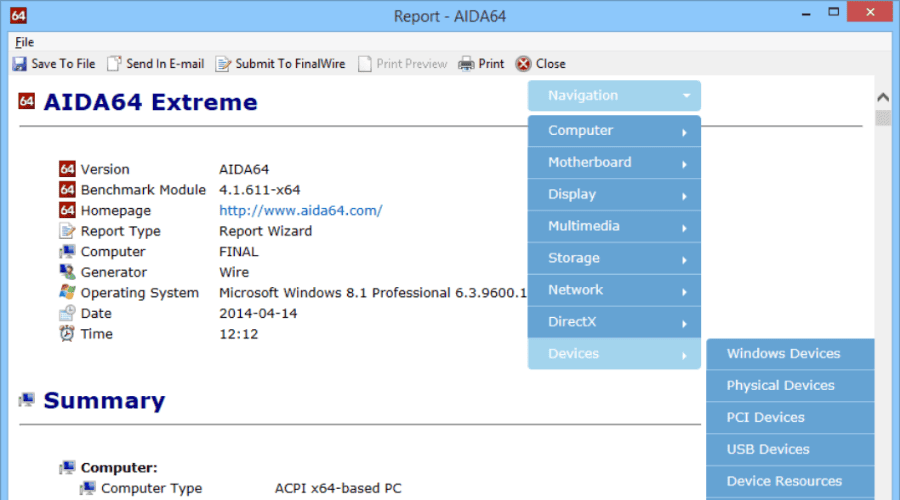Click the Computer Type row icon
The width and height of the screenshot is (900, 500).
coord(88,488)
